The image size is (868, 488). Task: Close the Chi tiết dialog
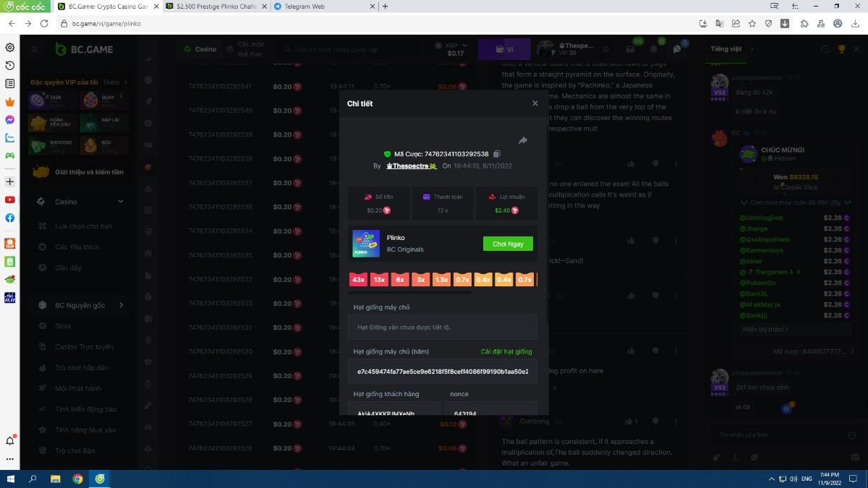535,103
